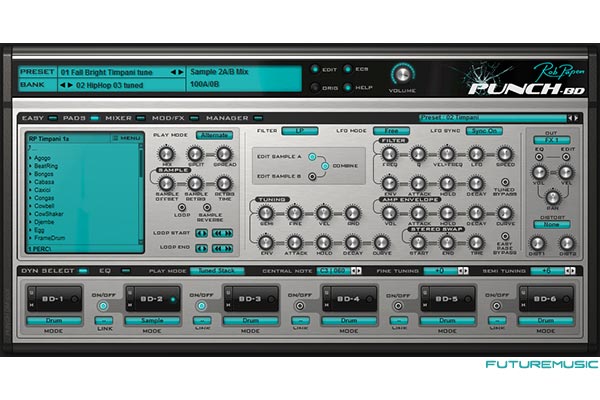The width and height of the screenshot is (600, 400).
Task: Click the Sample Detrig knob
Action: pos(195,183)
